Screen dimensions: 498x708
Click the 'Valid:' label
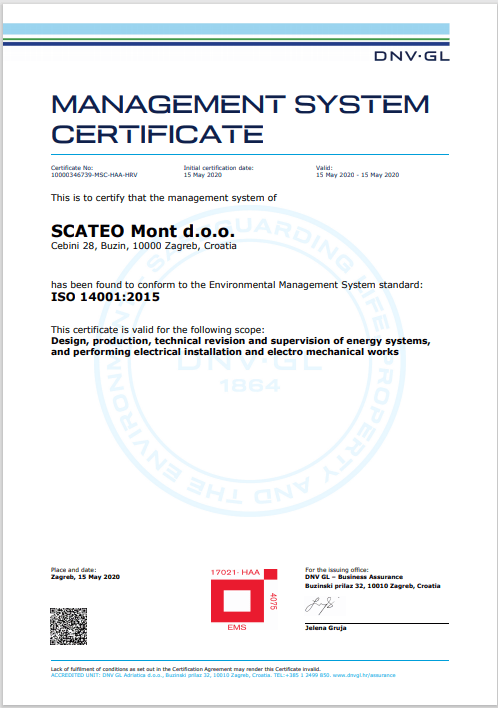pyautogui.click(x=324, y=168)
